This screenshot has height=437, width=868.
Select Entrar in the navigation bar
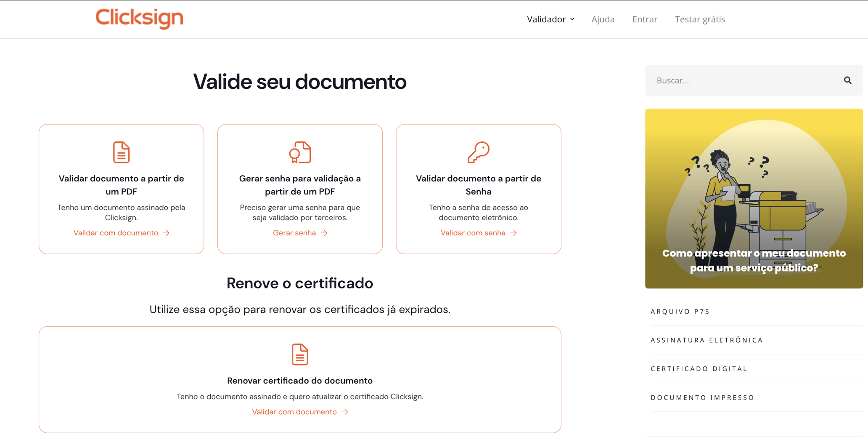pos(645,19)
